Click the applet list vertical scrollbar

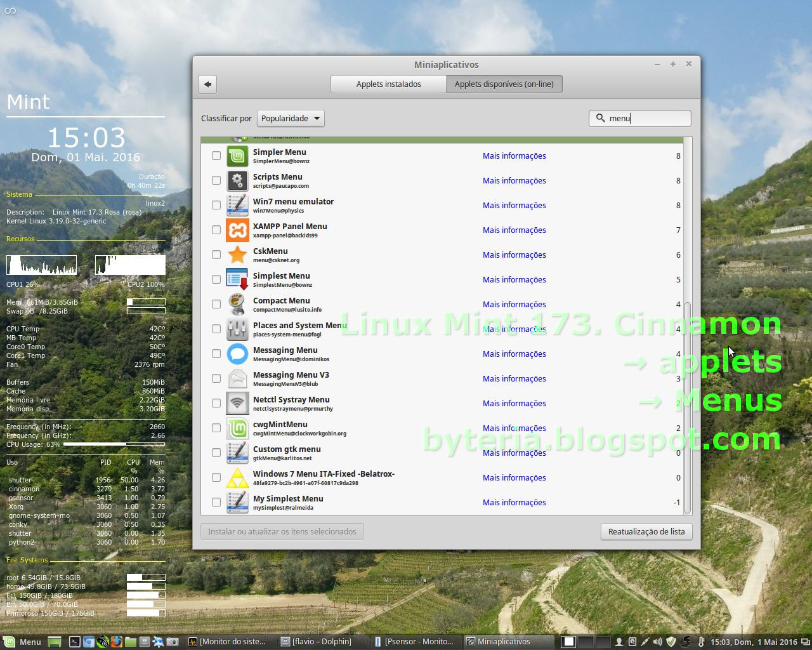688,406
